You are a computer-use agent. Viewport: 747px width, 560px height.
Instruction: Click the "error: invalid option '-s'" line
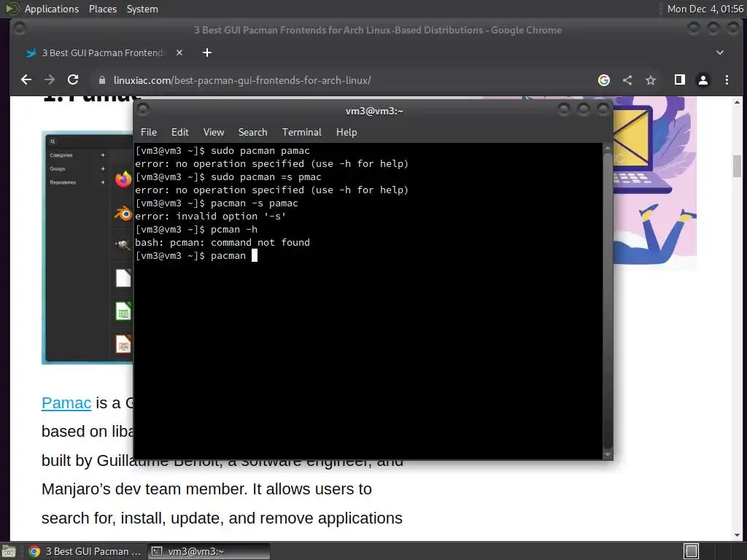coord(211,216)
